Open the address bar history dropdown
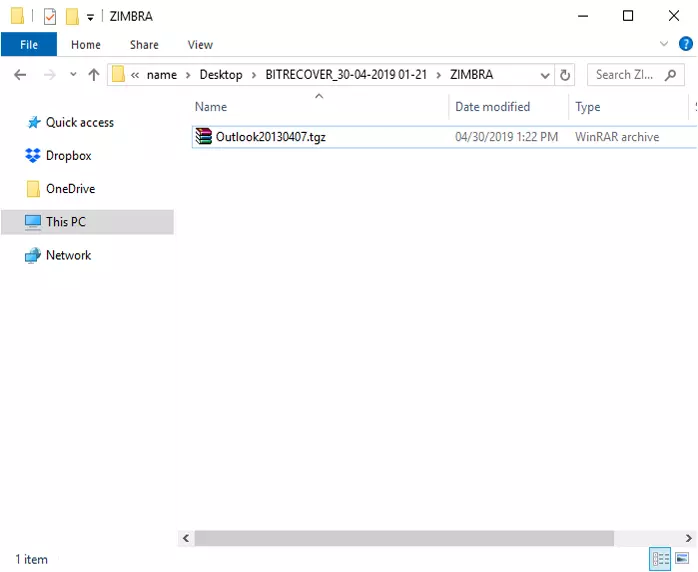 tap(545, 75)
